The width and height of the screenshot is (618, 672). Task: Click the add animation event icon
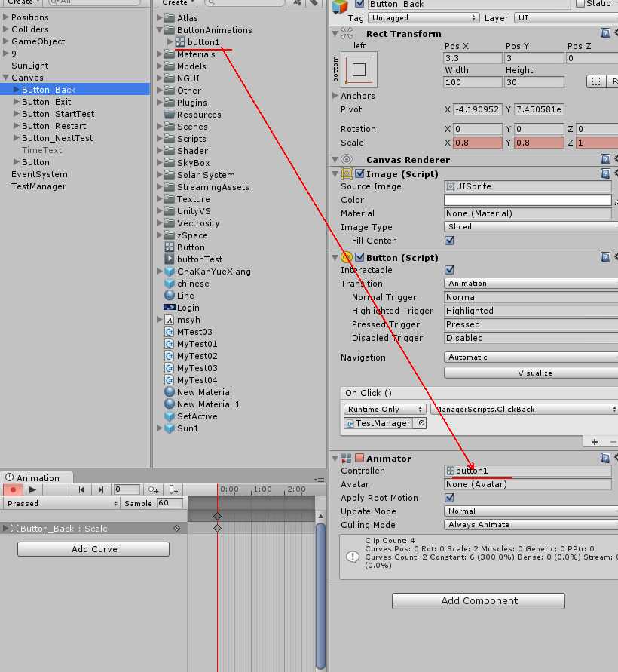point(173,489)
